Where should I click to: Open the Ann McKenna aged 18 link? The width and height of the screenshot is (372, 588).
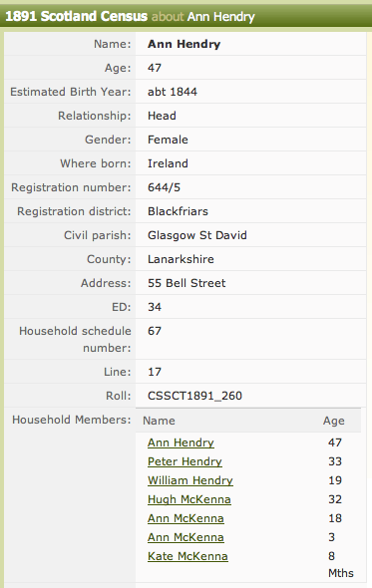[186, 518]
